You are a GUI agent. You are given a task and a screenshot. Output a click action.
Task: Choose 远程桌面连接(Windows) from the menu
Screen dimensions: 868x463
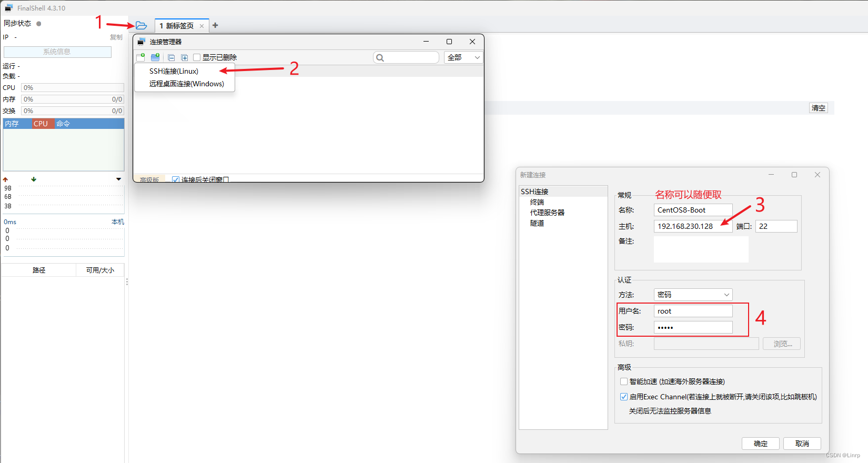(186, 84)
